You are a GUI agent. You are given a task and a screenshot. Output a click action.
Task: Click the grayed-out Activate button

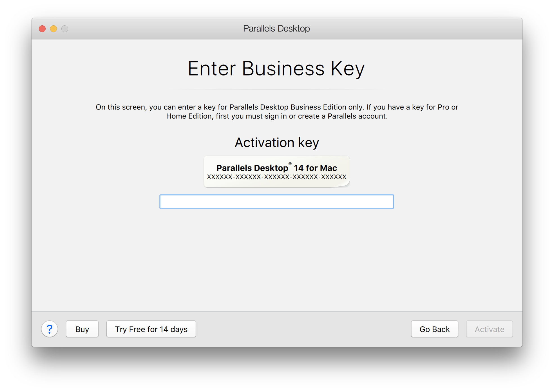click(490, 329)
